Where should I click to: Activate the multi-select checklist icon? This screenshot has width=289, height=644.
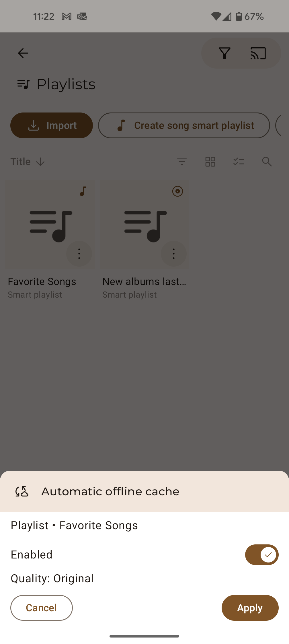pos(239,162)
